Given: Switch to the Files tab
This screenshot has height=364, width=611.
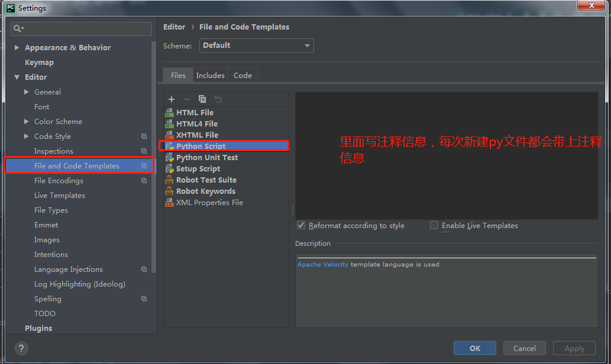Looking at the screenshot, I should pyautogui.click(x=178, y=76).
